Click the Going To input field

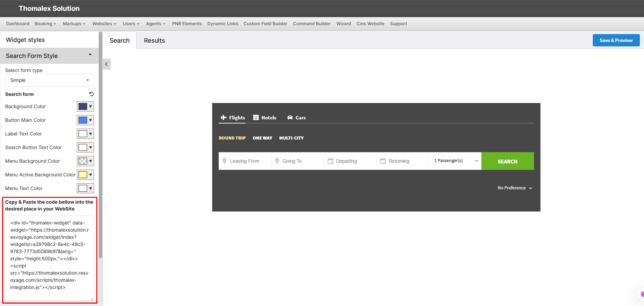[x=298, y=161]
